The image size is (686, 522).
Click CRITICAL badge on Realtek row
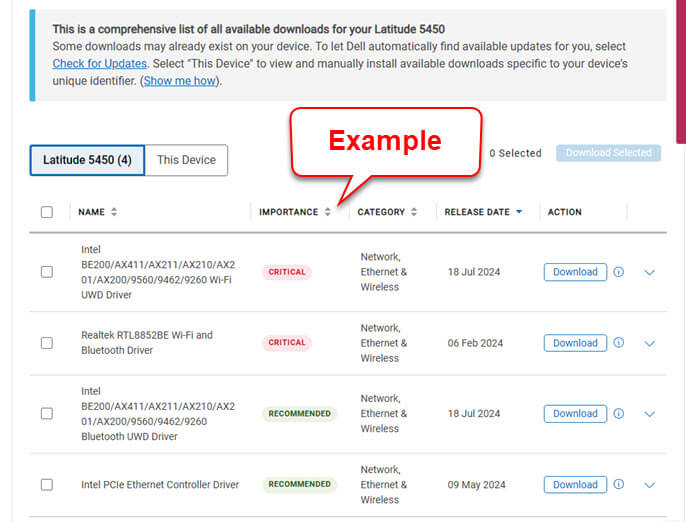click(x=287, y=342)
